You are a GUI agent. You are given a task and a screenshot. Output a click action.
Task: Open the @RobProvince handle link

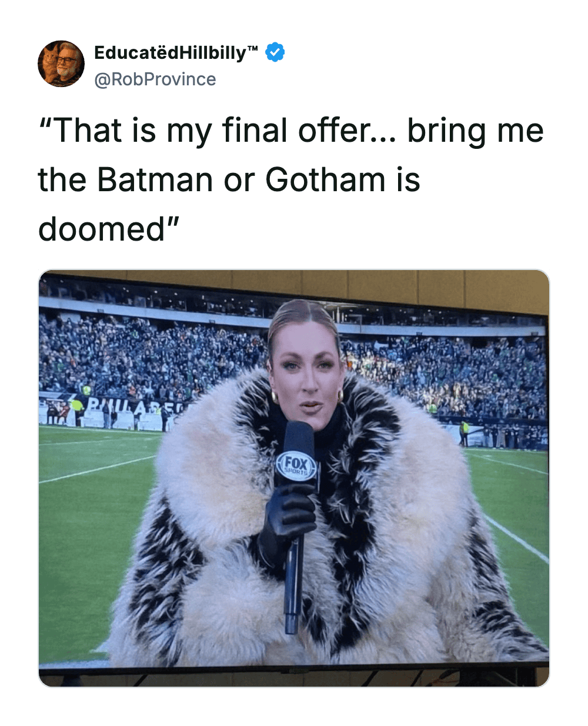click(155, 79)
